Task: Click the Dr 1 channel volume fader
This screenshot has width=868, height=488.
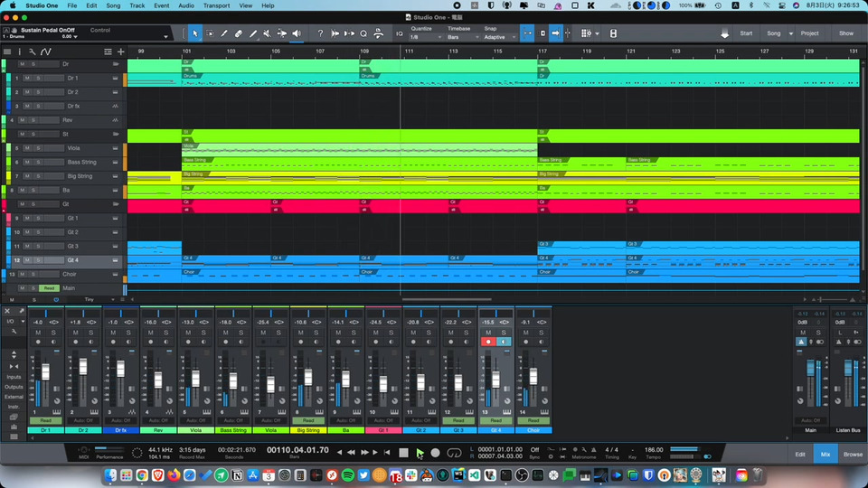Action: [45, 371]
